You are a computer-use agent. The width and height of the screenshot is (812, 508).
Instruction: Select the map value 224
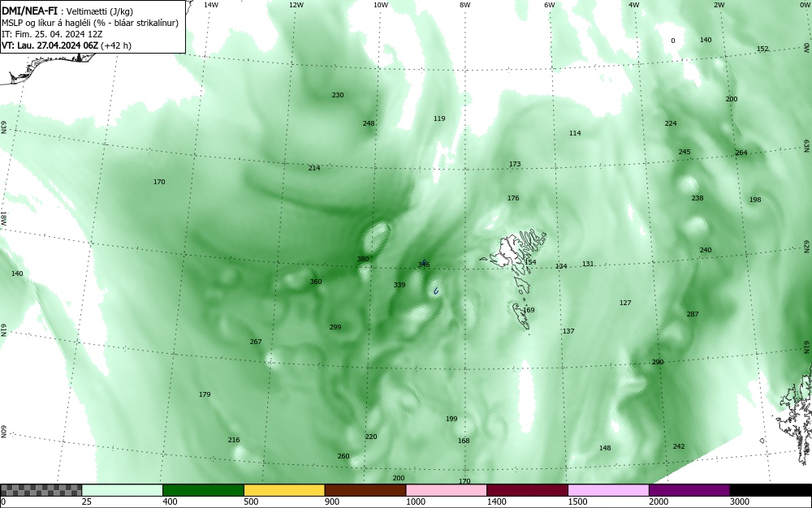coord(671,123)
